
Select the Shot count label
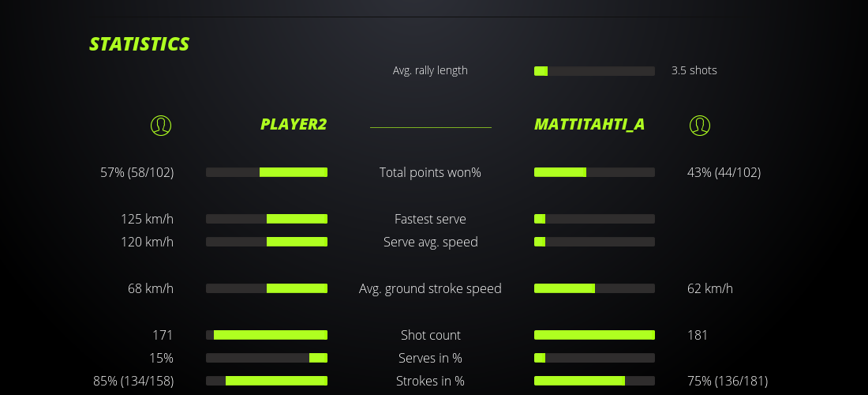tap(430, 335)
